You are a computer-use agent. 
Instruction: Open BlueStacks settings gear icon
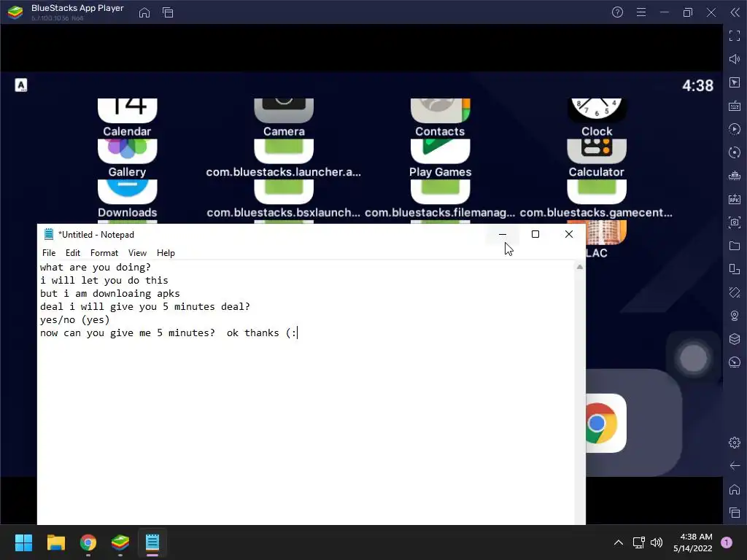pyautogui.click(x=734, y=443)
